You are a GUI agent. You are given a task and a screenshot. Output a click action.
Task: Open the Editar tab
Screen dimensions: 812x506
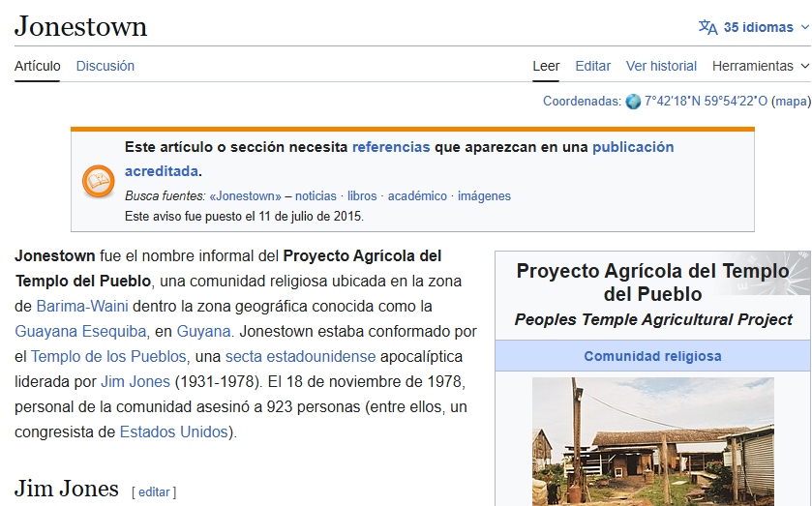593,66
